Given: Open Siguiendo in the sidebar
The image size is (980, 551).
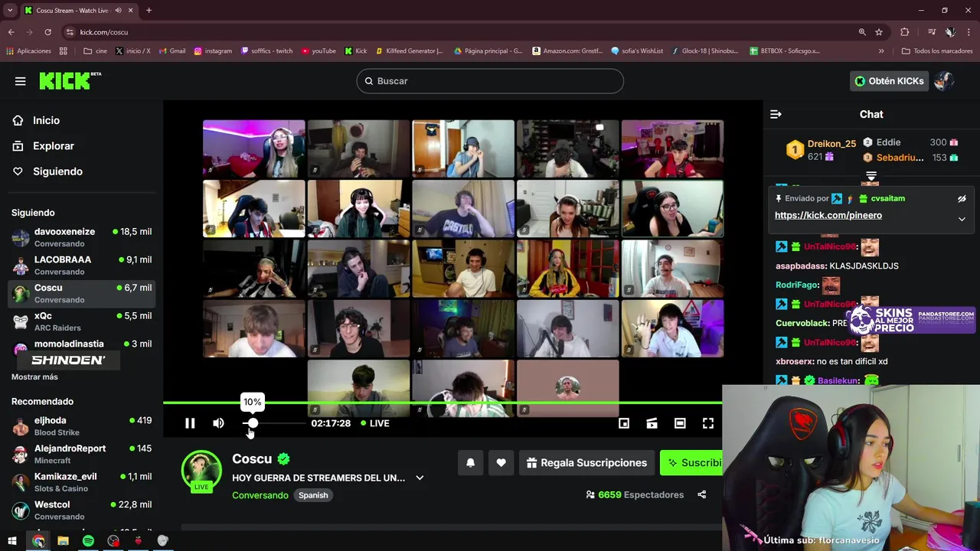Looking at the screenshot, I should click(x=47, y=171).
